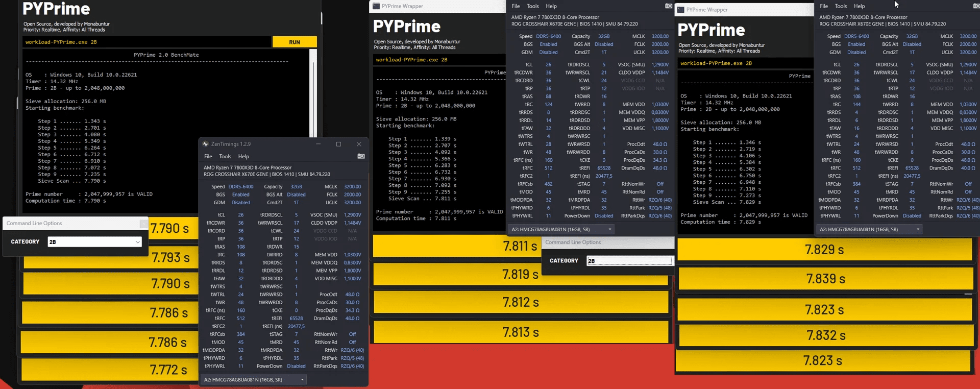
Task: Click camera icon in the middle ZenTimings window
Action: [669, 6]
